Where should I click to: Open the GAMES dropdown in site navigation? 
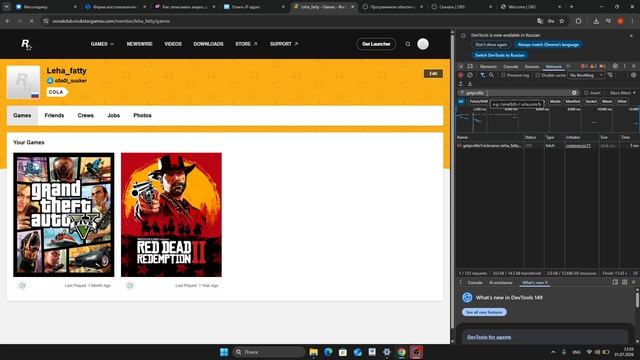pos(102,44)
